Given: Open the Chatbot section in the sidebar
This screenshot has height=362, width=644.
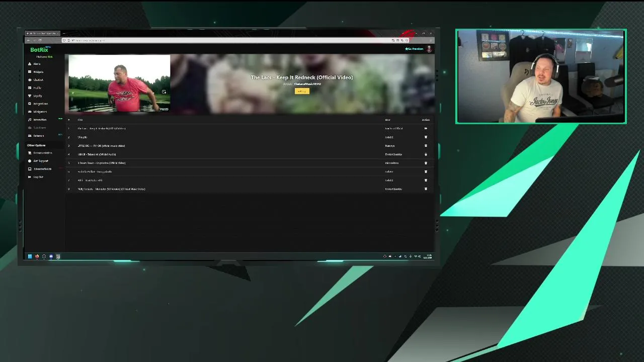Looking at the screenshot, I should (38, 80).
